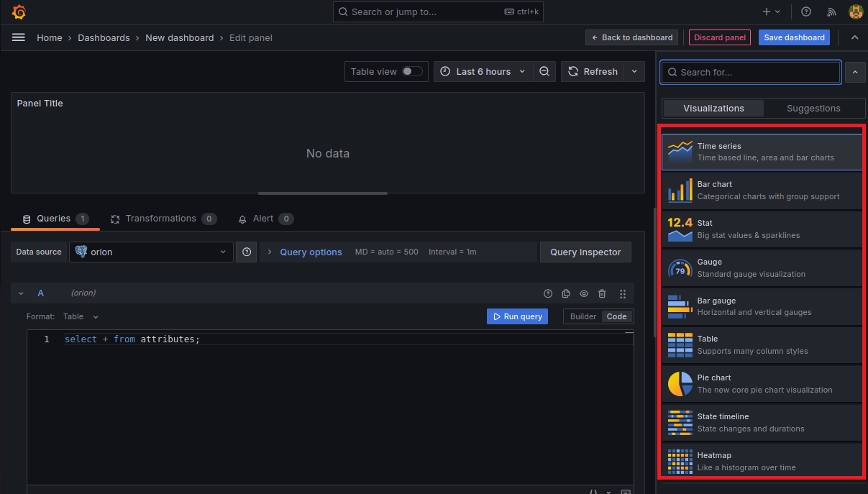Click the clock icon in the time picker
This screenshot has height=494, width=868.
pos(445,72)
